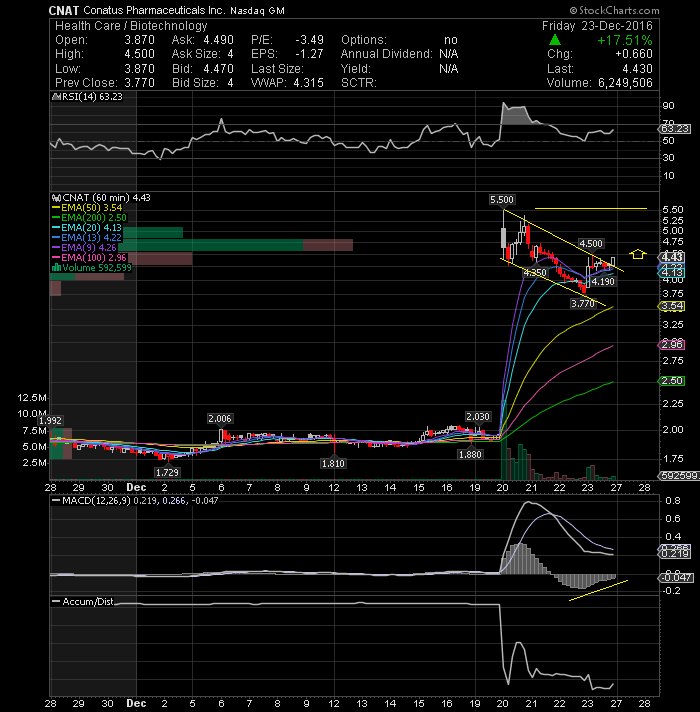Click the Volume value 6,249,506
The width and height of the screenshot is (700, 712).
pyautogui.click(x=625, y=83)
